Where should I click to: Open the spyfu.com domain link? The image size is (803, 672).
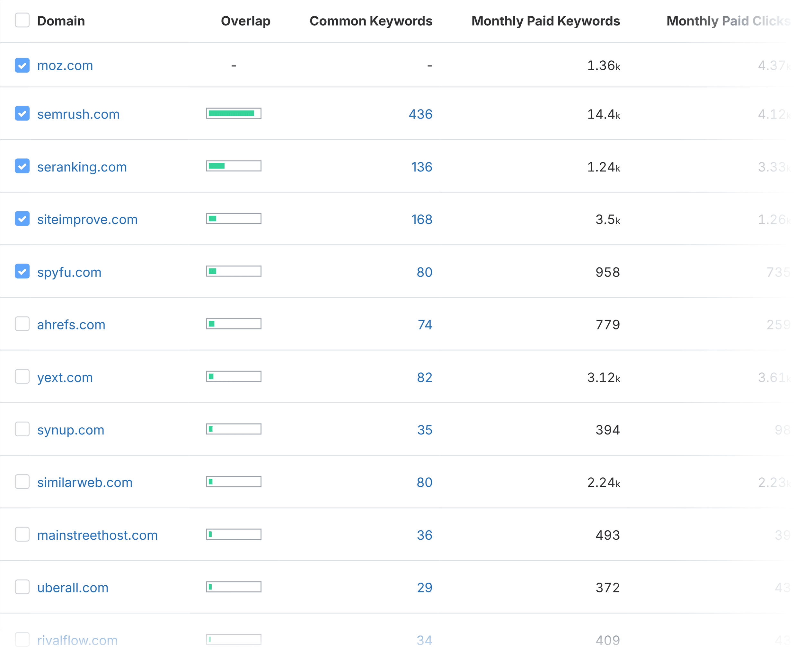(x=69, y=272)
